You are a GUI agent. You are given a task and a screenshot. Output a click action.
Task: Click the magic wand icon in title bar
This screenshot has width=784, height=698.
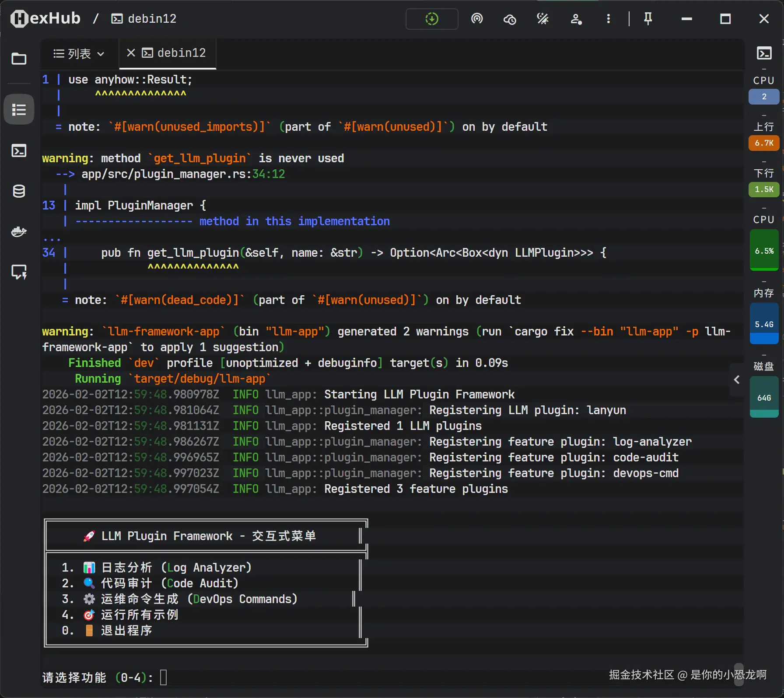[543, 19]
